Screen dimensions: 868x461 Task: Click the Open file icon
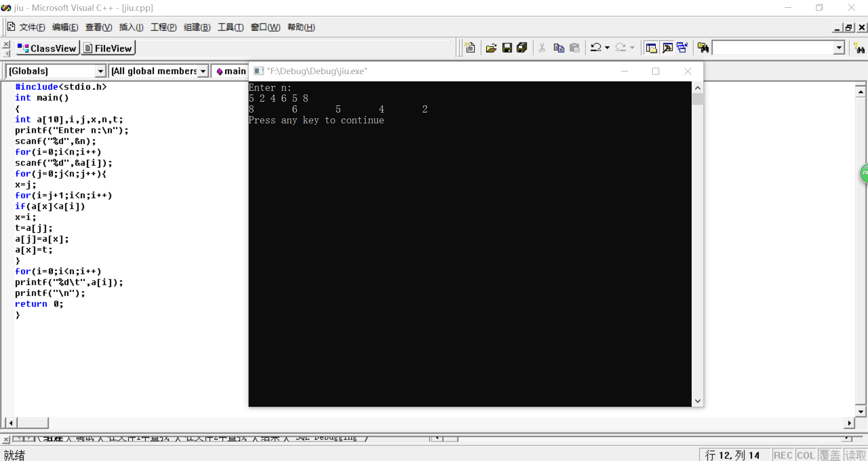pyautogui.click(x=491, y=47)
